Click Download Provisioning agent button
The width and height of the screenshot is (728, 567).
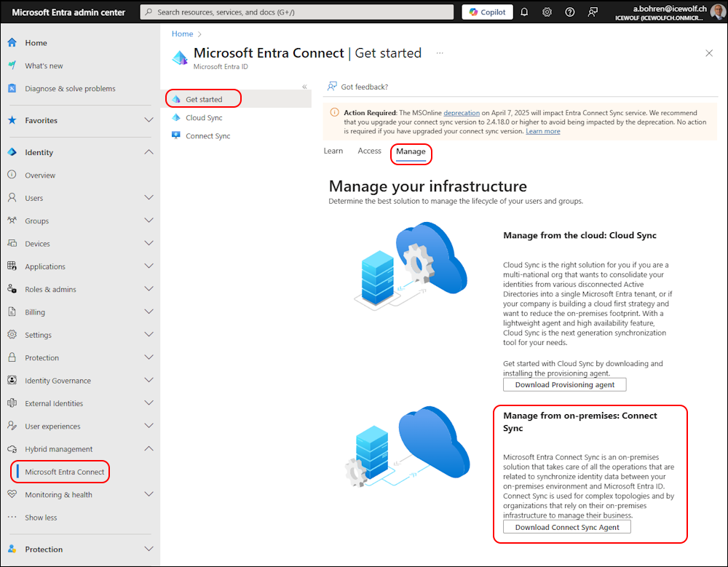[565, 384]
